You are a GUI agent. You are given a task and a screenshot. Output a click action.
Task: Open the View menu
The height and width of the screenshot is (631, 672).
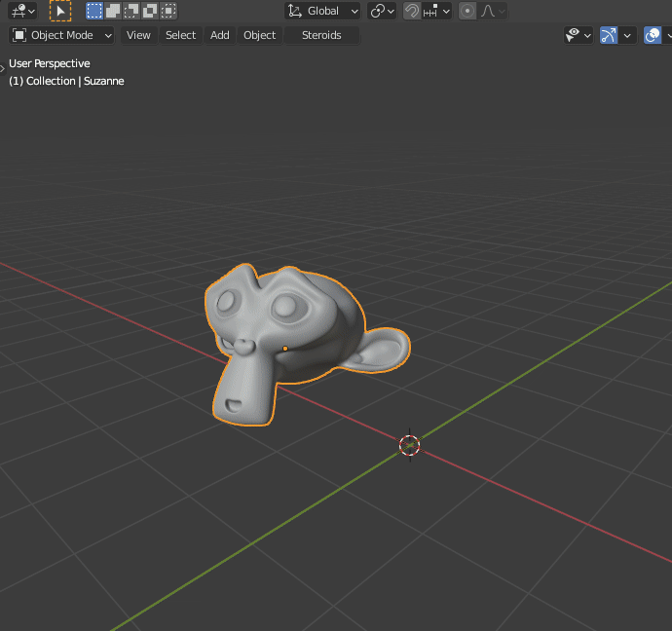pos(138,35)
